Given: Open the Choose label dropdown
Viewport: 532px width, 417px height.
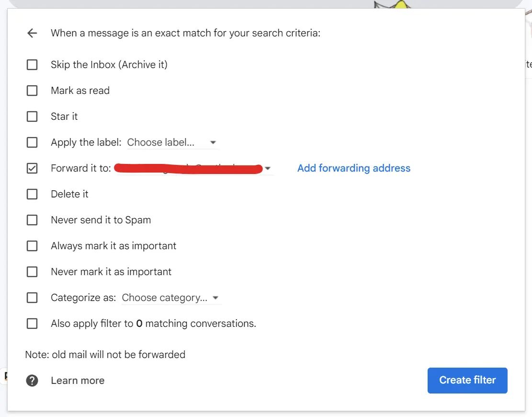Looking at the screenshot, I should (172, 142).
